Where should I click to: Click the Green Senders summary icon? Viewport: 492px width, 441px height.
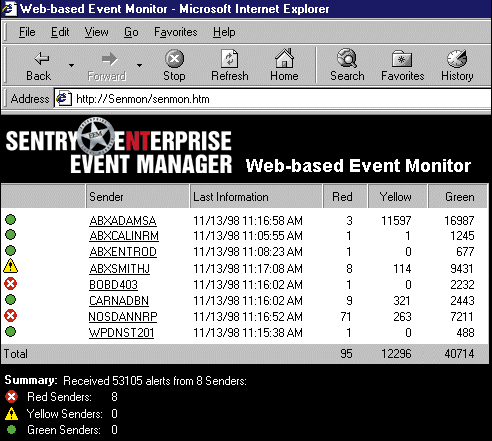coord(12,429)
